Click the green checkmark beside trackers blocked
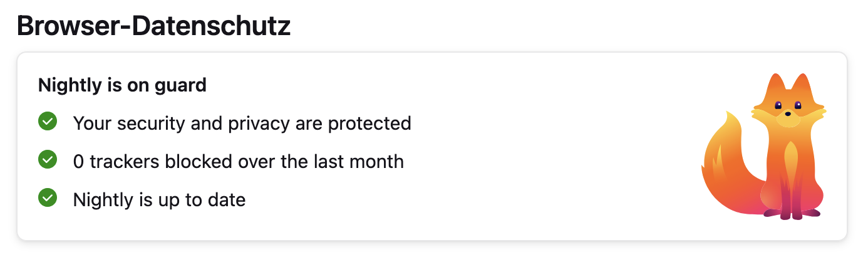 [x=47, y=160]
